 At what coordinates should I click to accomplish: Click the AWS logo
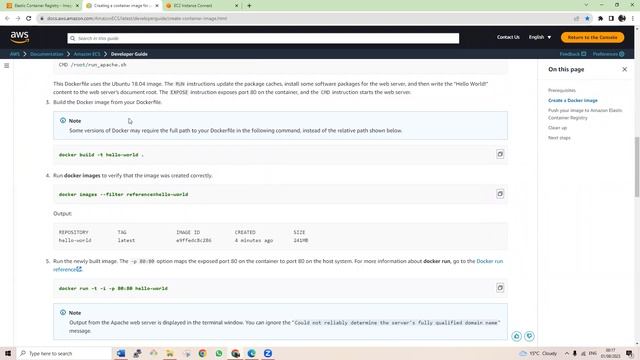[x=20, y=37]
